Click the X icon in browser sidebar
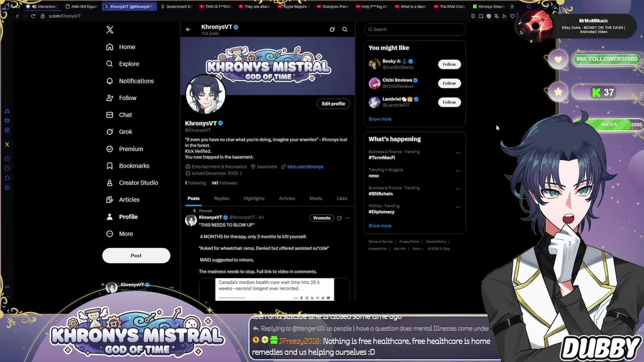 [x=7, y=144]
